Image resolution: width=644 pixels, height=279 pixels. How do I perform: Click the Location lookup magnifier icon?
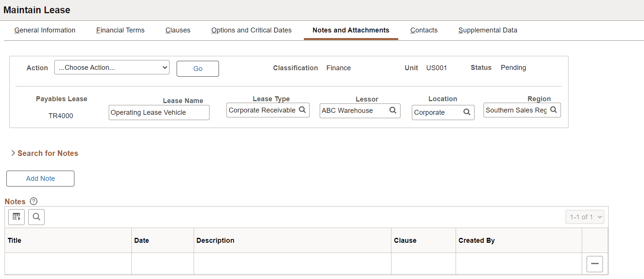point(467,112)
